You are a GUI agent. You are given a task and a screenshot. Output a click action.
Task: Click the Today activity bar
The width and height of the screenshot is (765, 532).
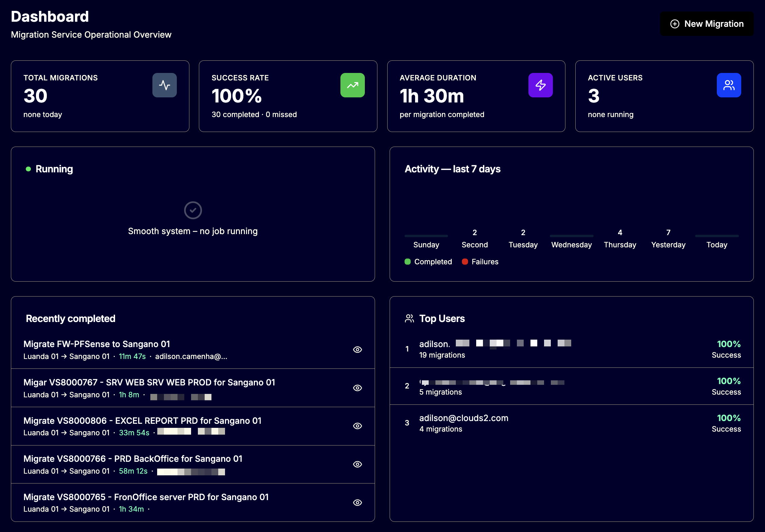pyautogui.click(x=717, y=236)
